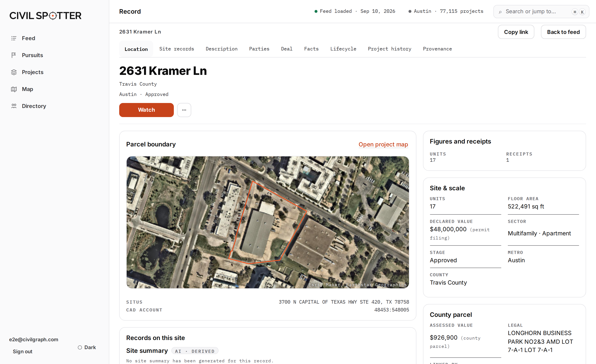The image size is (596, 364).
Task: Click the legal description Longhorn Business Park
Action: pyautogui.click(x=540, y=341)
